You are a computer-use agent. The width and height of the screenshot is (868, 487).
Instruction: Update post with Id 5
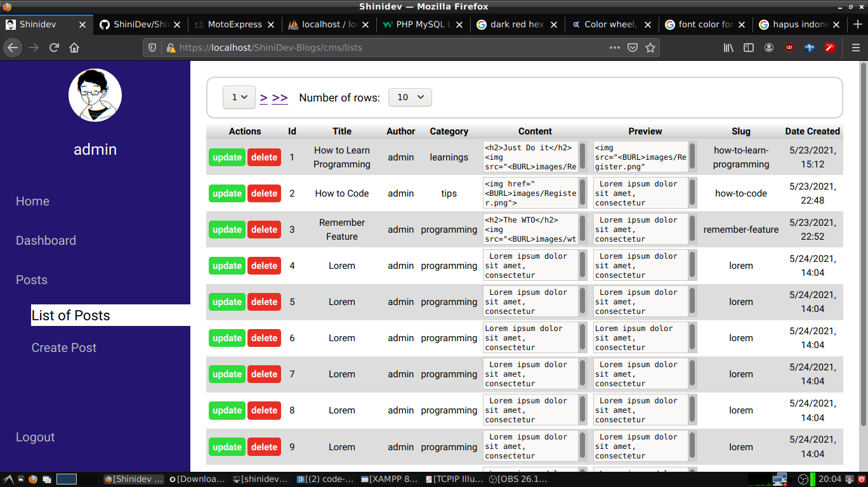[227, 302]
